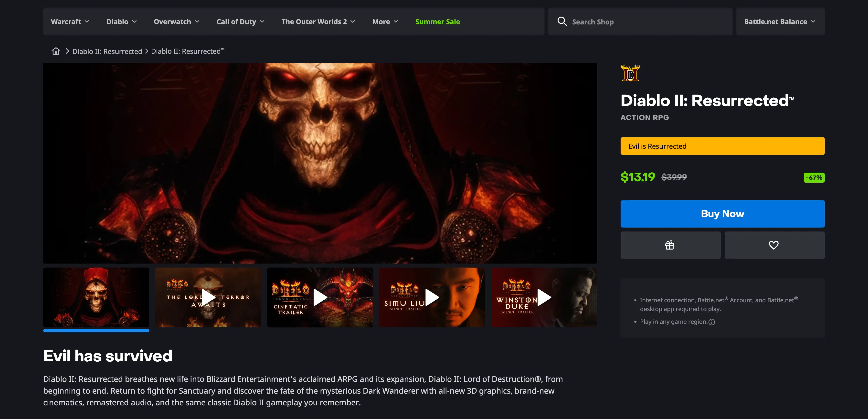The height and width of the screenshot is (419, 868).
Task: Focus the Search Shop field
Action: point(640,21)
